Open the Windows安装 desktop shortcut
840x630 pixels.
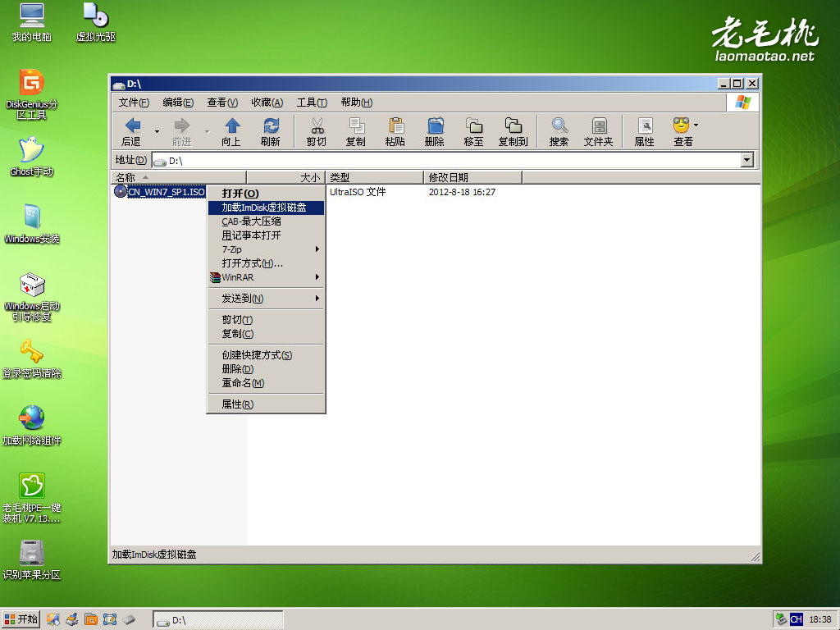tap(32, 224)
